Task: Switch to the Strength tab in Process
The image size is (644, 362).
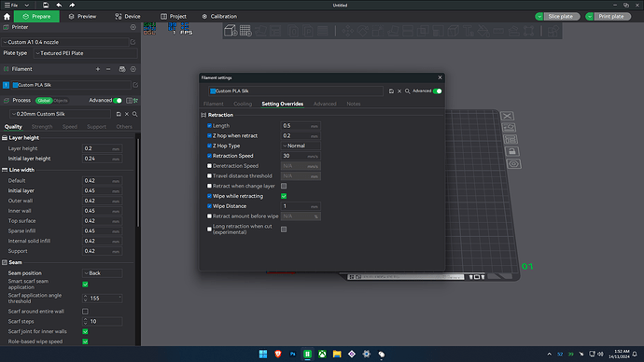Action: [x=42, y=127]
